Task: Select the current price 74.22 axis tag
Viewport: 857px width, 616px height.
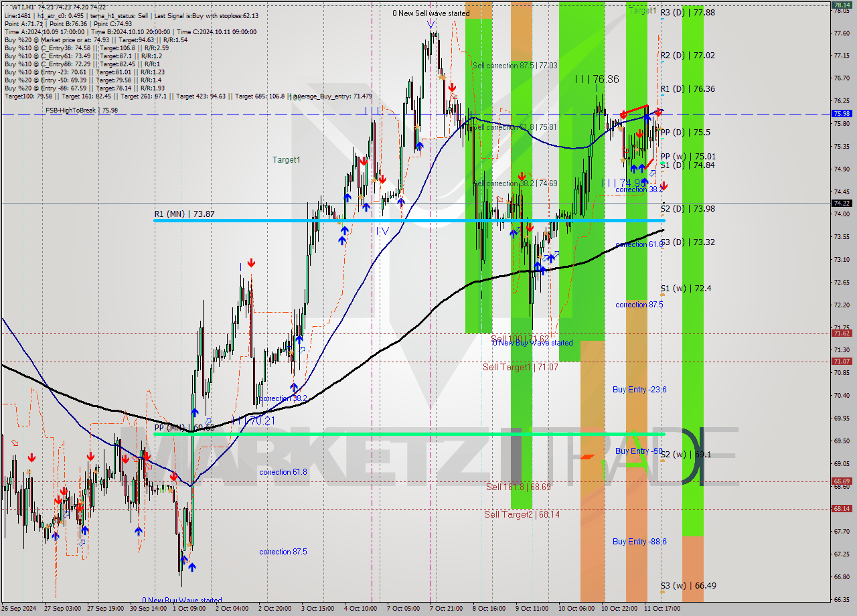Action: point(842,203)
